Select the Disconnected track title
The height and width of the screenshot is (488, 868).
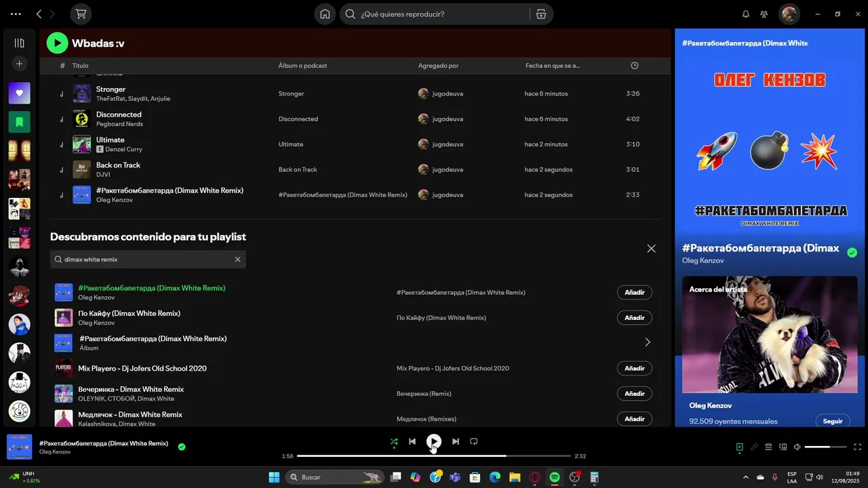[x=119, y=115]
